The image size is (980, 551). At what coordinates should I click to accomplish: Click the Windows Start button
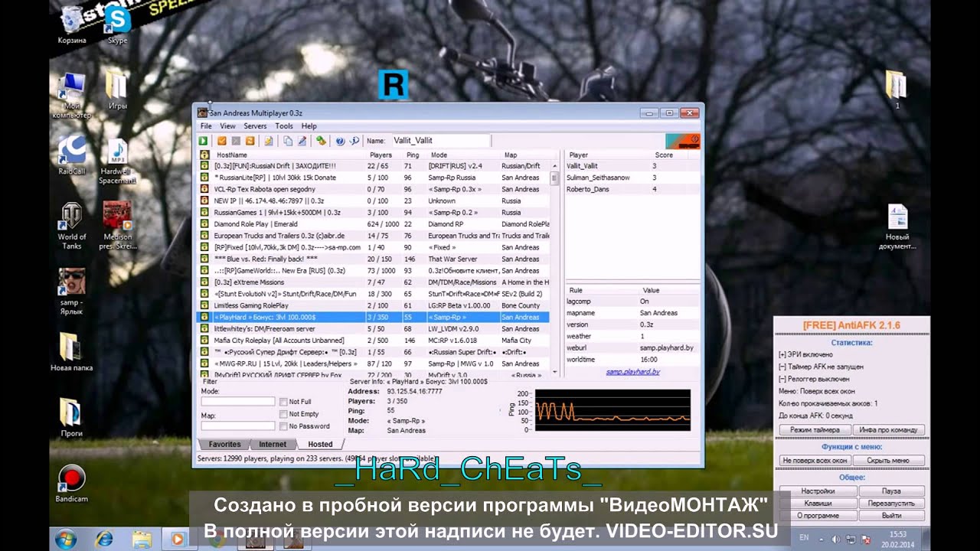tap(64, 539)
